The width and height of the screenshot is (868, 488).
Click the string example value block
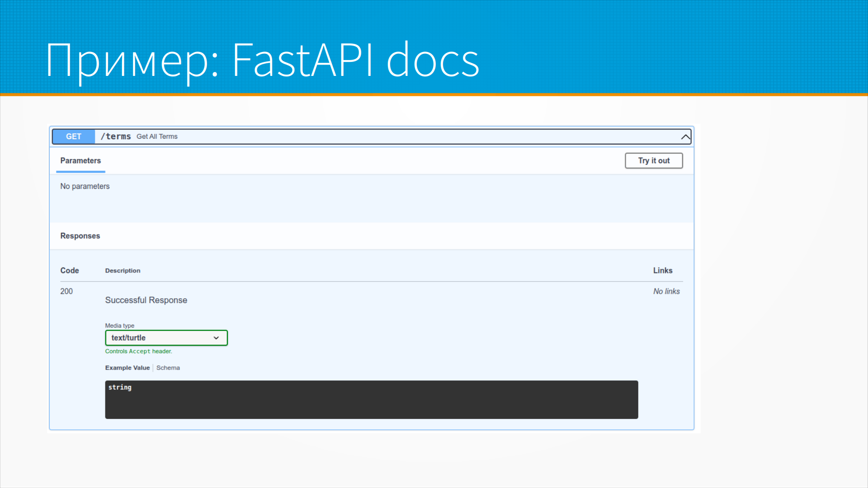[x=371, y=399]
